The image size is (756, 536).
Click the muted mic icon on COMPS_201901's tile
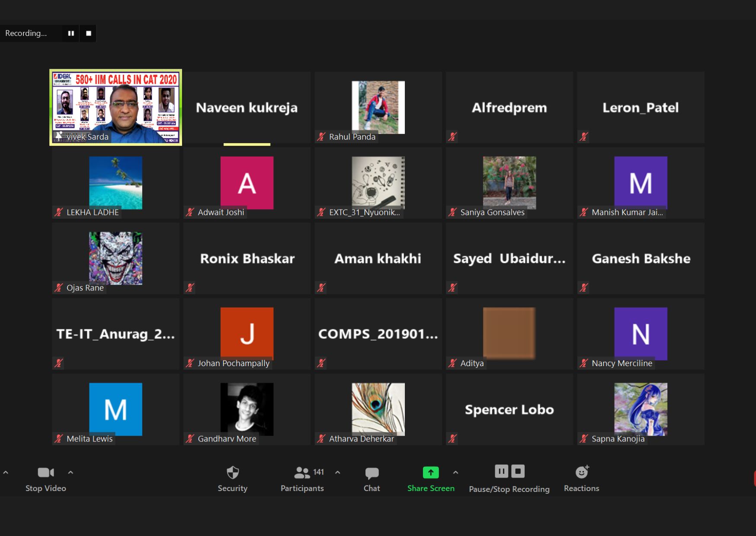click(x=321, y=364)
